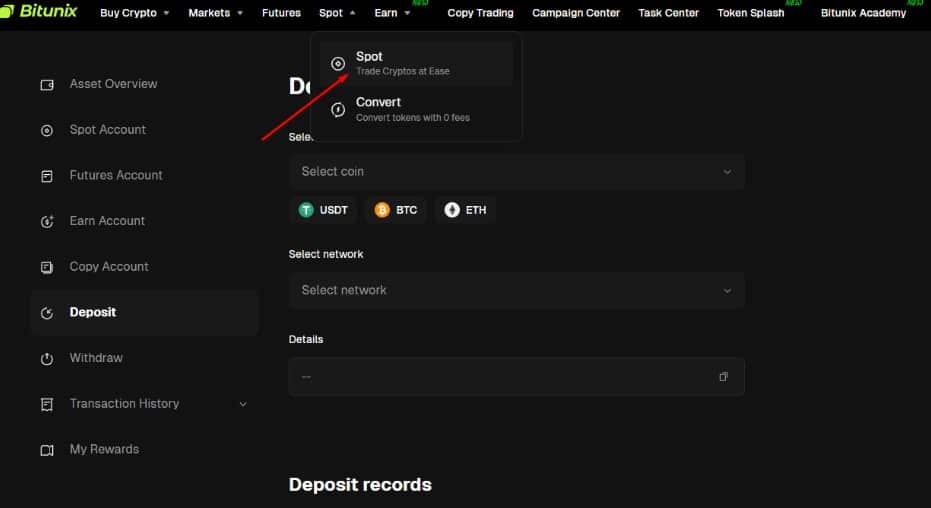Click the Select coin dropdown arrow

point(727,172)
